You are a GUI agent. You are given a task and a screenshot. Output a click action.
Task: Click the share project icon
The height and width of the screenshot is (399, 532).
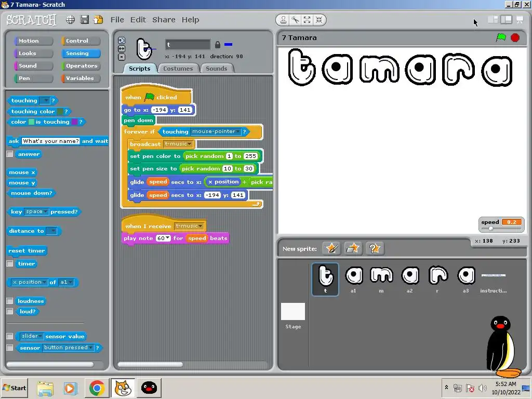click(98, 20)
